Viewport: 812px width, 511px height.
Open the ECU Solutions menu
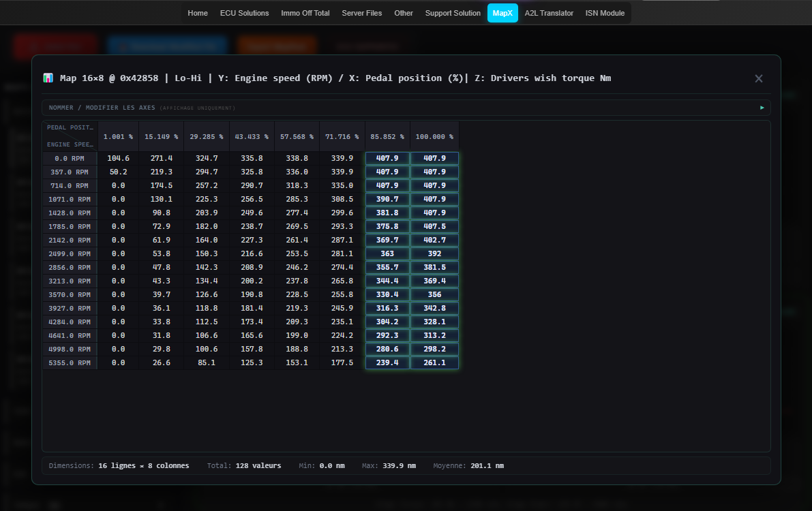(x=245, y=13)
